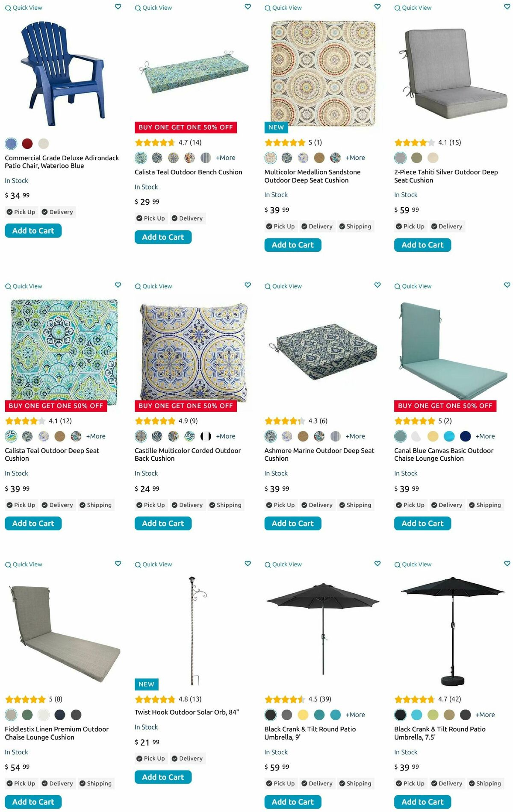The width and height of the screenshot is (513, 812).
Task: Open Quick View for Ashmore Marine cushion
Action: [283, 286]
